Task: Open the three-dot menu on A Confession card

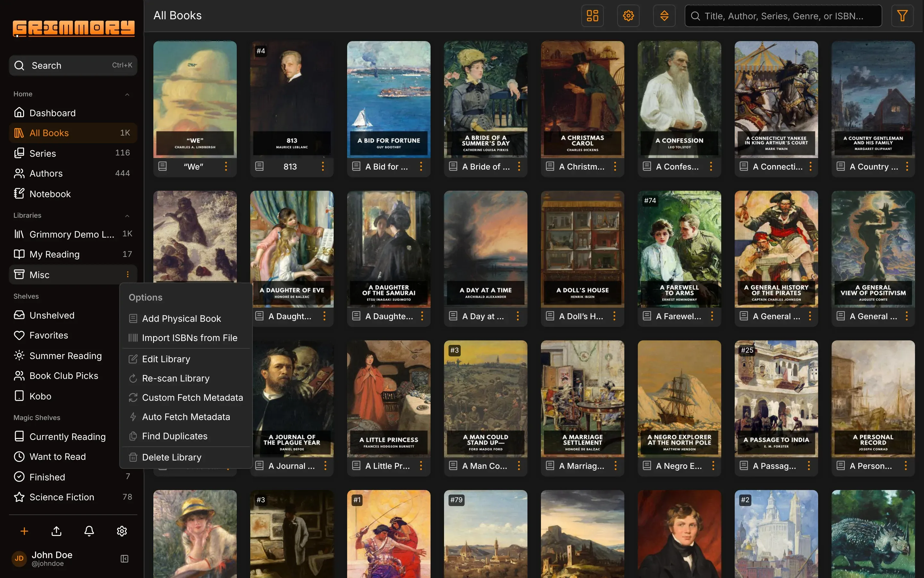Action: [x=711, y=166]
